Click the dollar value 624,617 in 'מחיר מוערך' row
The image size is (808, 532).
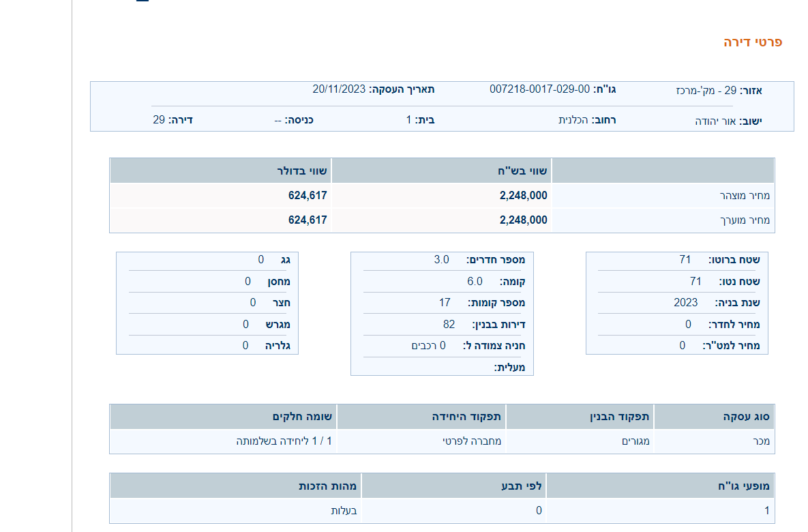308,220
